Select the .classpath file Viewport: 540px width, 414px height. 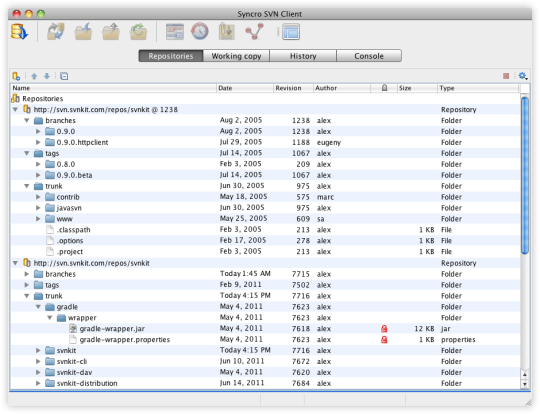tap(73, 230)
